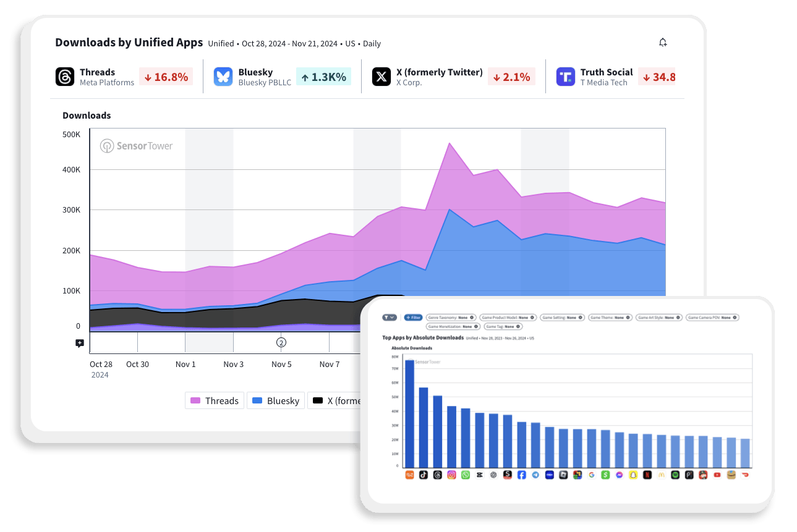Toggle the X series in the legend
The height and width of the screenshot is (532, 797).
(335, 400)
